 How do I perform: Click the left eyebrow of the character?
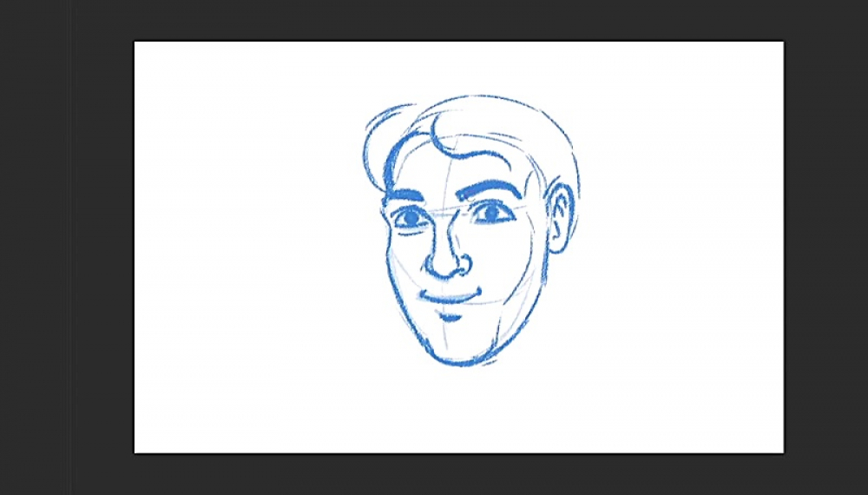click(404, 196)
